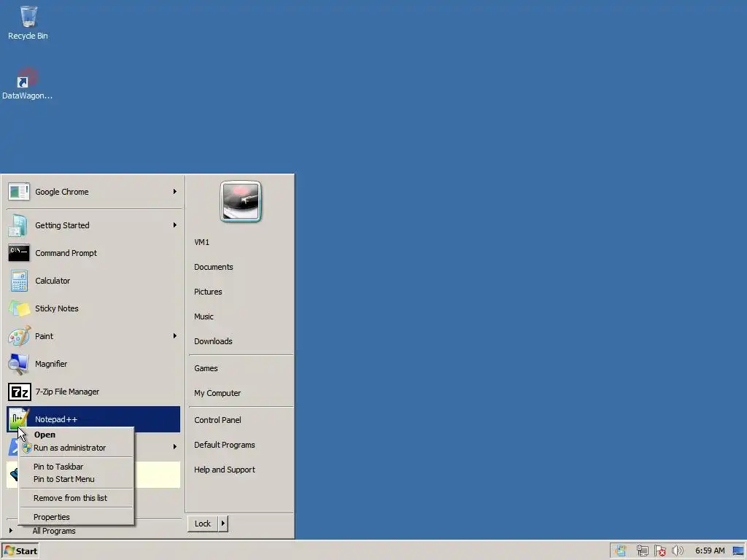Launch Paint from the Start menu
This screenshot has height=560, width=747.
coord(93,336)
